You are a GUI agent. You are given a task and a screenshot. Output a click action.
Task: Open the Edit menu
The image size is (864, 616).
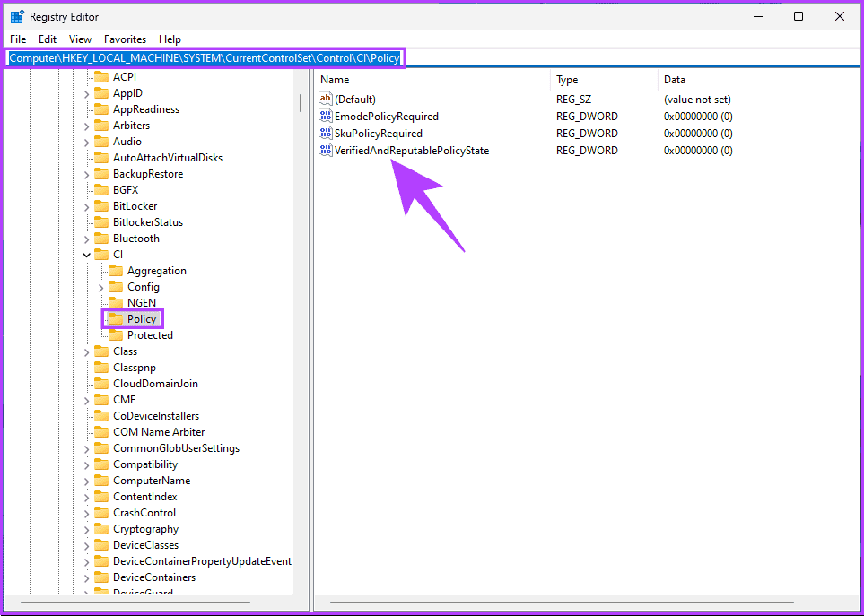[x=48, y=39]
